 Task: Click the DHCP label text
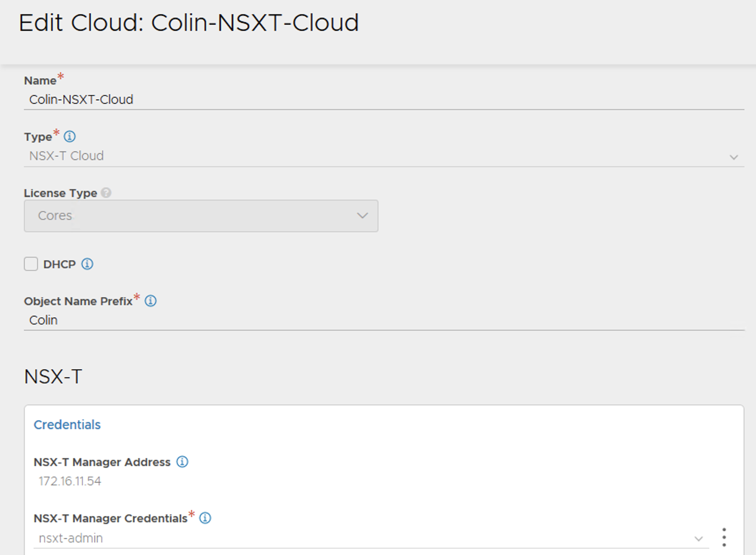(59, 264)
